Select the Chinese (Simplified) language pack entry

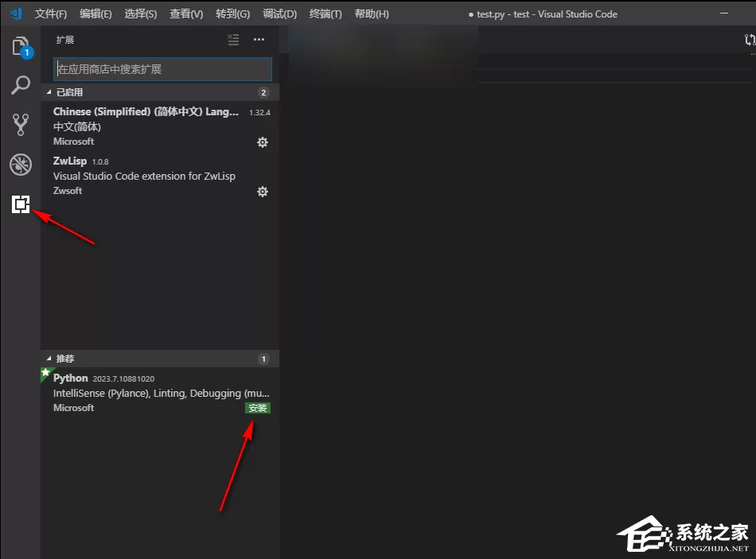coord(160,126)
